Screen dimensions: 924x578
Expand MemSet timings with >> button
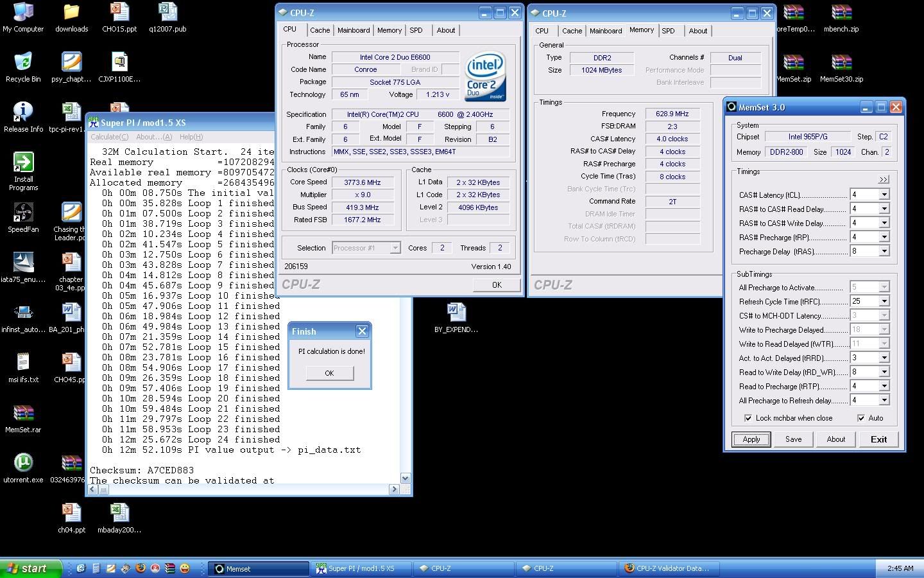point(884,179)
